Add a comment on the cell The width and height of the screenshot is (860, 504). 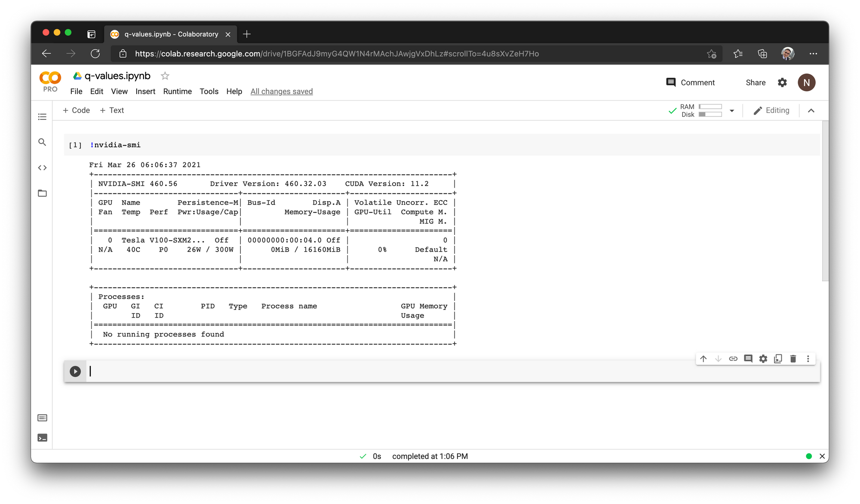748,359
